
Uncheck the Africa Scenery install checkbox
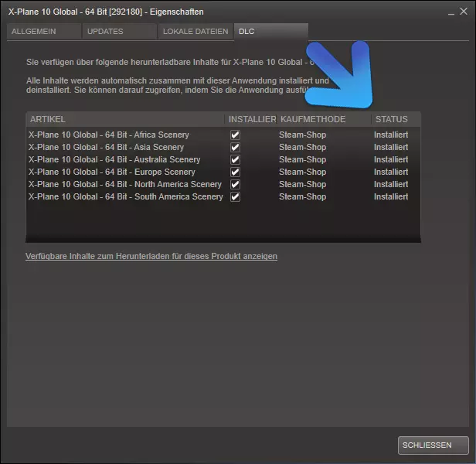pyautogui.click(x=235, y=135)
